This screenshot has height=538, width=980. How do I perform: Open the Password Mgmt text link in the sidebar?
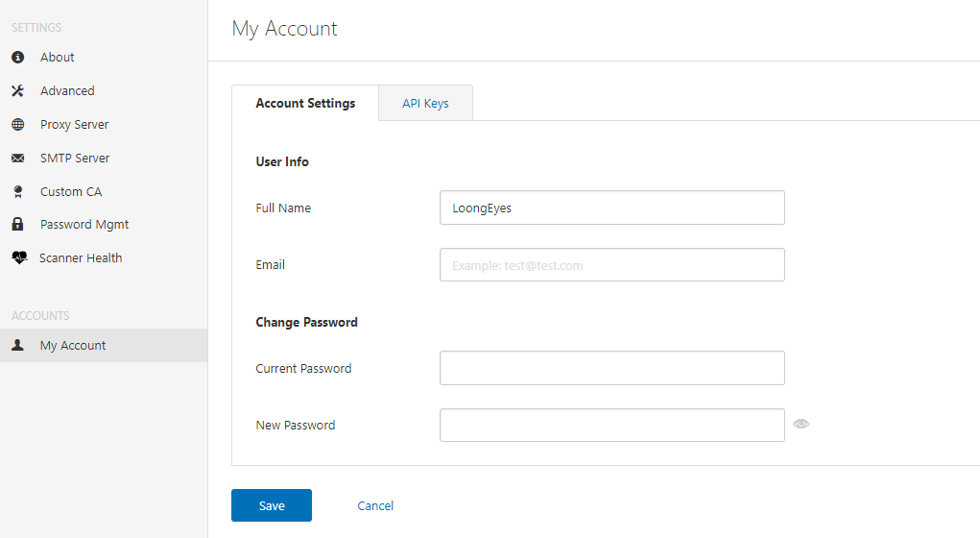84,225
